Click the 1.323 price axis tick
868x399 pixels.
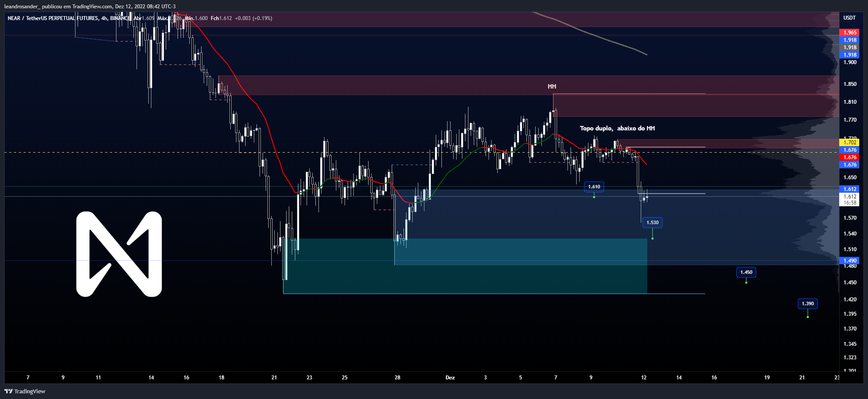click(850, 358)
